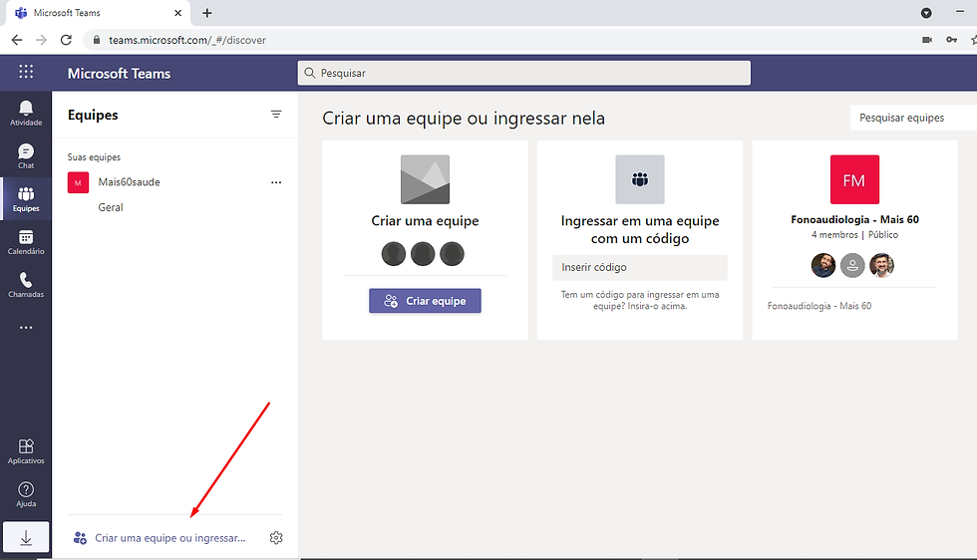Click the browser forward arrow
Image resolution: width=977 pixels, height=560 pixels.
(41, 40)
